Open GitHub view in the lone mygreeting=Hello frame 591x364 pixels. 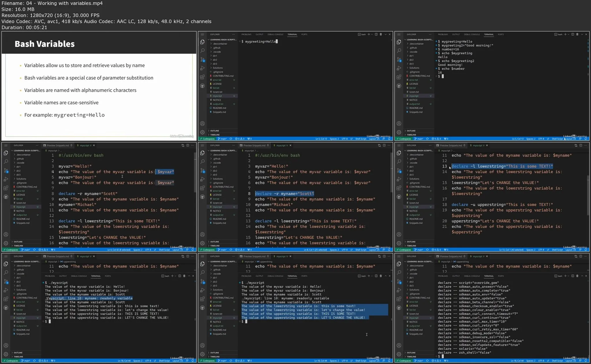(202, 86)
